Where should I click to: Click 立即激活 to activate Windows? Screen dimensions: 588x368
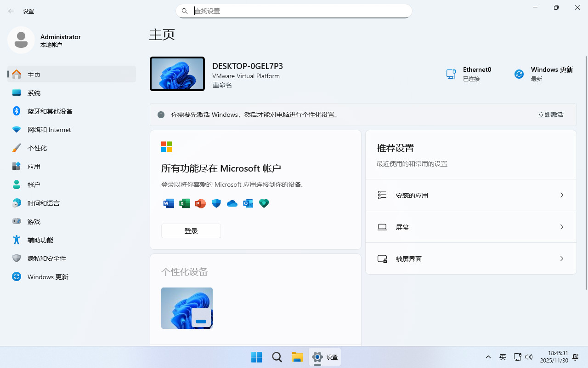point(550,115)
